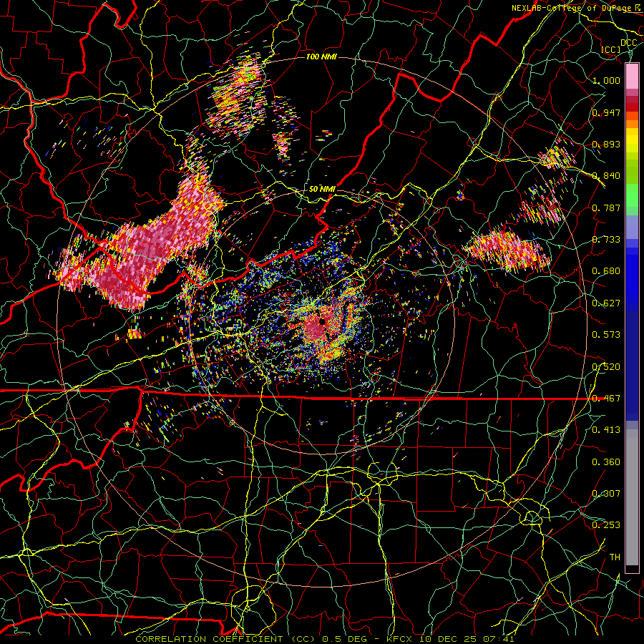The height and width of the screenshot is (644, 644).
Task: Click the 0.467 value on the color scale
Action: [x=606, y=399]
